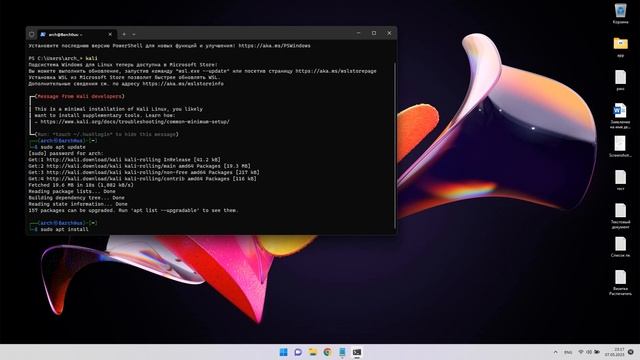640x360 pixels.
Task: Show hidden tray icons chevron
Action: (556, 352)
